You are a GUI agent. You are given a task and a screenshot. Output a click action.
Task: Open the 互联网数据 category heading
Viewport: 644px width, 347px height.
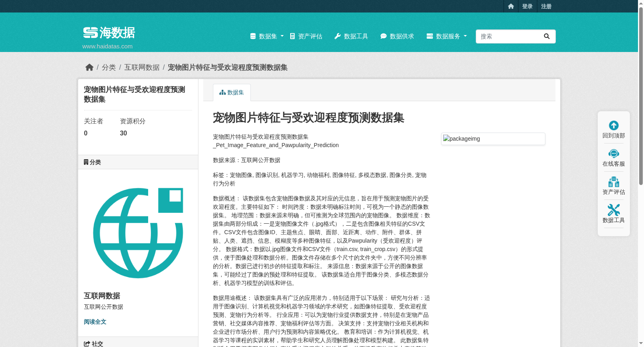click(102, 296)
